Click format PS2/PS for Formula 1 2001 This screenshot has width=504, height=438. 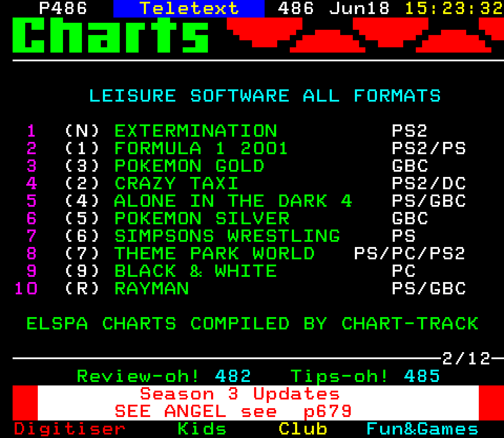tap(429, 148)
